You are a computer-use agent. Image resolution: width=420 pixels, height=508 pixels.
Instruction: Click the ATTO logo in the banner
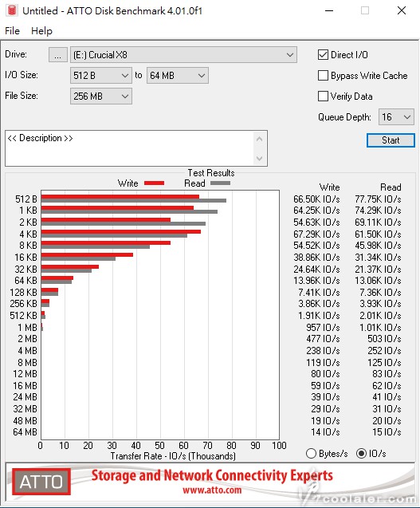click(x=41, y=482)
